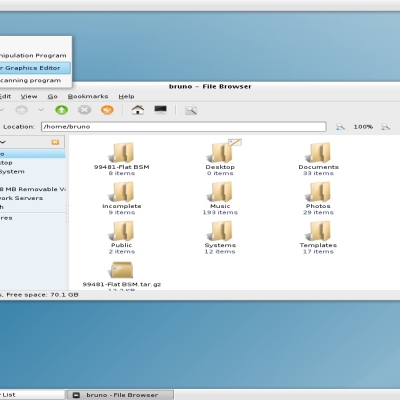Select the 99481-Flat BSM.tar.gz archive
The image size is (400, 400).
coord(122,270)
